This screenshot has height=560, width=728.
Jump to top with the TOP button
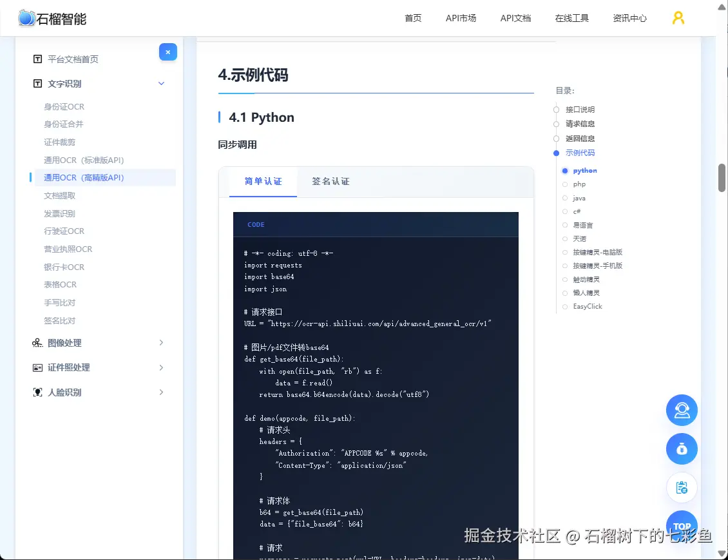coord(682,526)
